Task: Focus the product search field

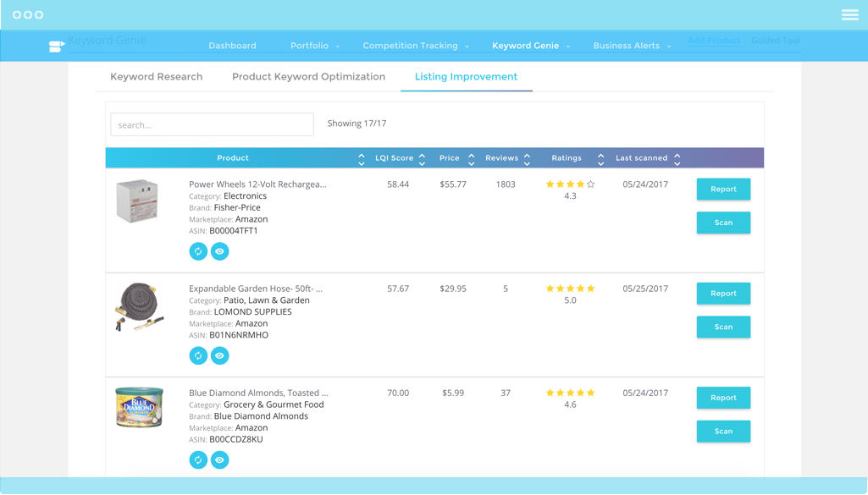Action: click(212, 125)
